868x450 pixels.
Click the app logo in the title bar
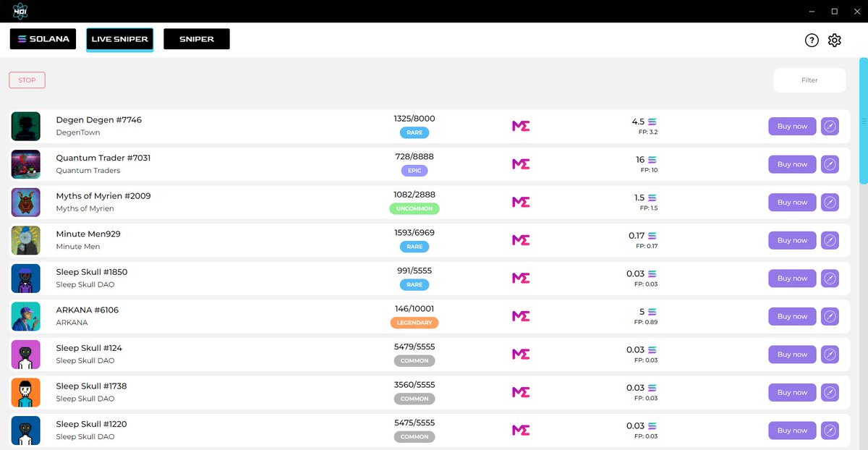(20, 11)
